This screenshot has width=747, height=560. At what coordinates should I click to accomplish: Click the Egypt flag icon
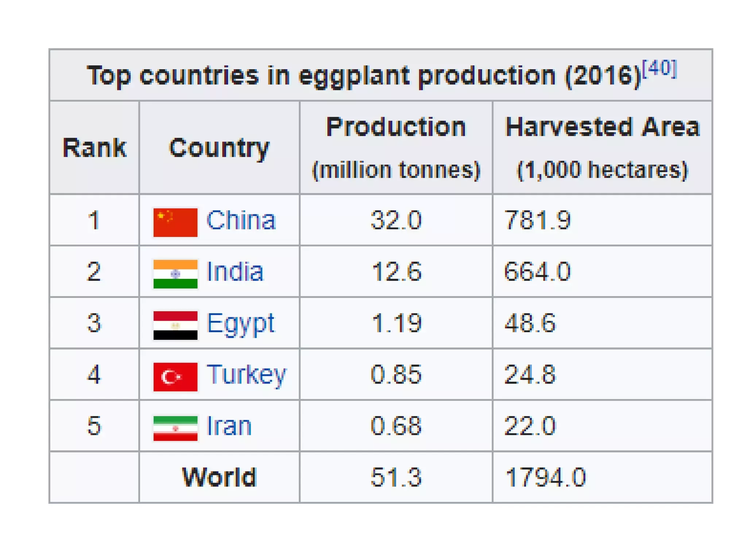pyautogui.click(x=175, y=325)
